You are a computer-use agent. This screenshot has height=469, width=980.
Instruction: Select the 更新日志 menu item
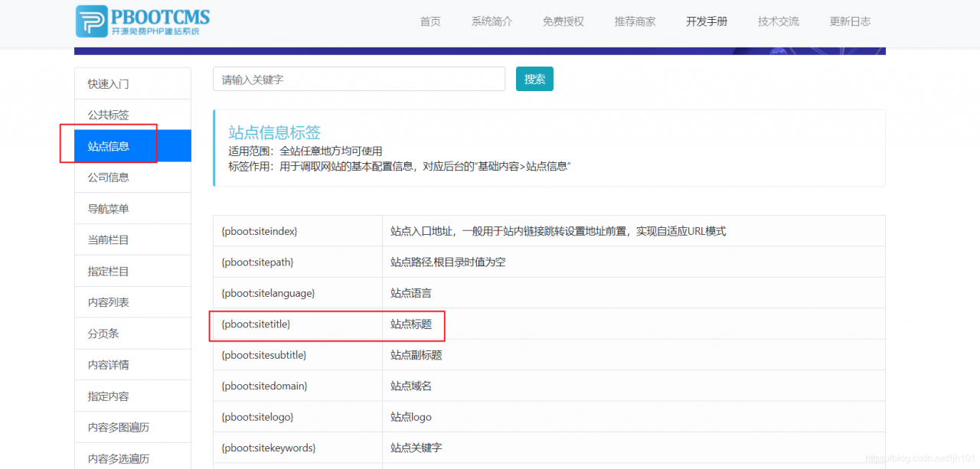click(850, 21)
